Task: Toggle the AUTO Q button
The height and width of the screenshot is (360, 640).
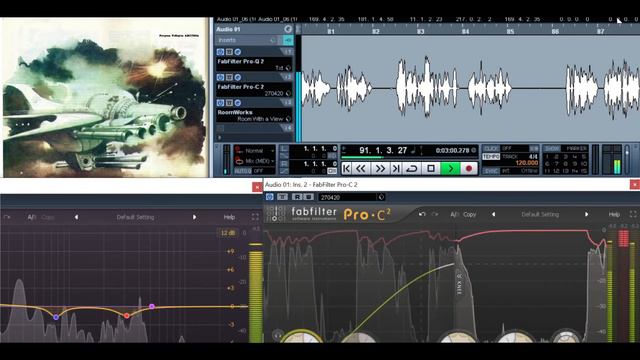Action: point(243,171)
